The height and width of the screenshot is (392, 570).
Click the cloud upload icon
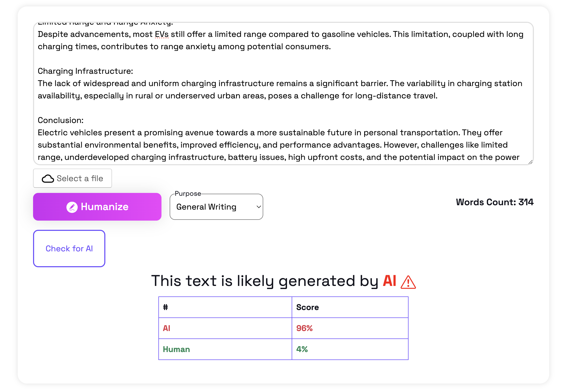coord(48,179)
